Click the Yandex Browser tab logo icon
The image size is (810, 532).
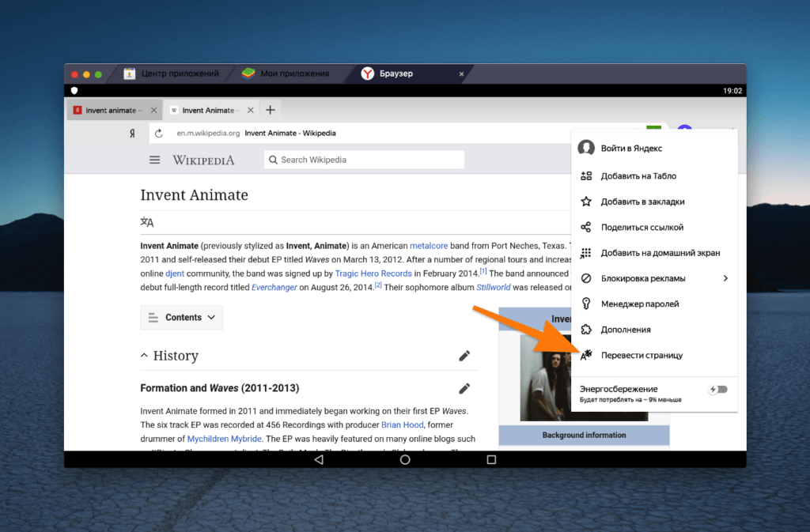pos(367,74)
